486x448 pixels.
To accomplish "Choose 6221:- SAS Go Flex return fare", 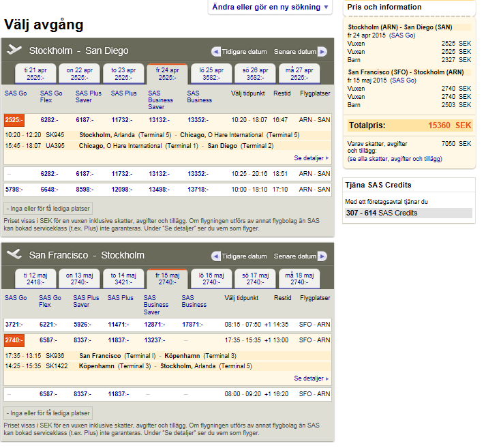I will [x=48, y=325].
